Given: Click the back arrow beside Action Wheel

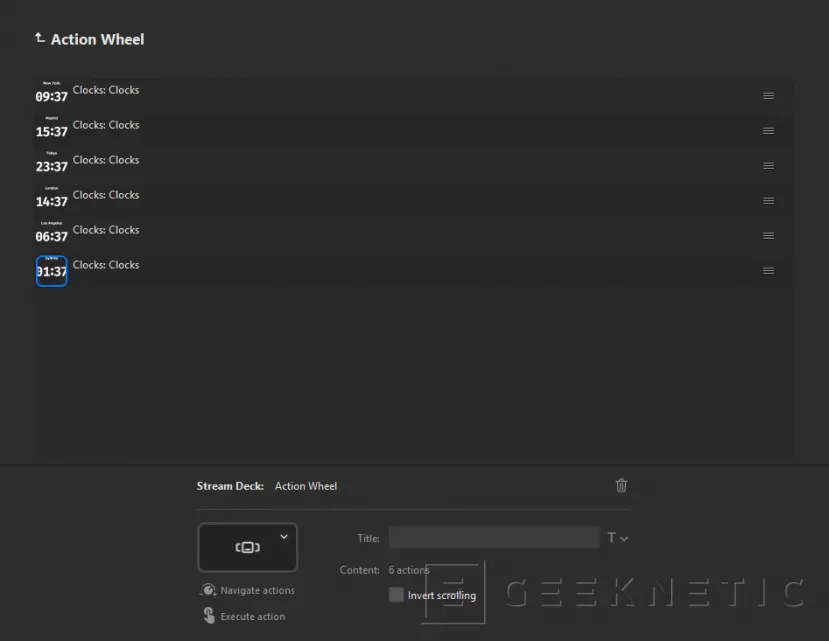Looking at the screenshot, I should tap(40, 38).
